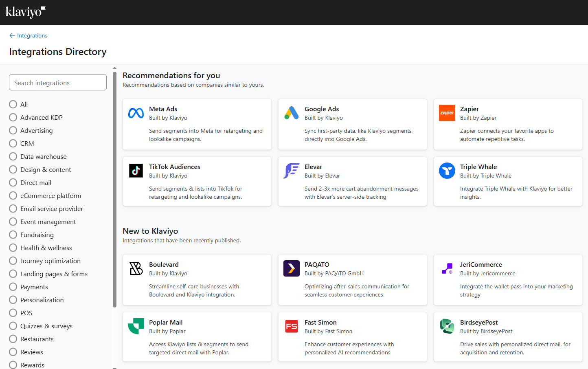
Task: Click the Meta Ads logo icon
Action: pos(136,113)
